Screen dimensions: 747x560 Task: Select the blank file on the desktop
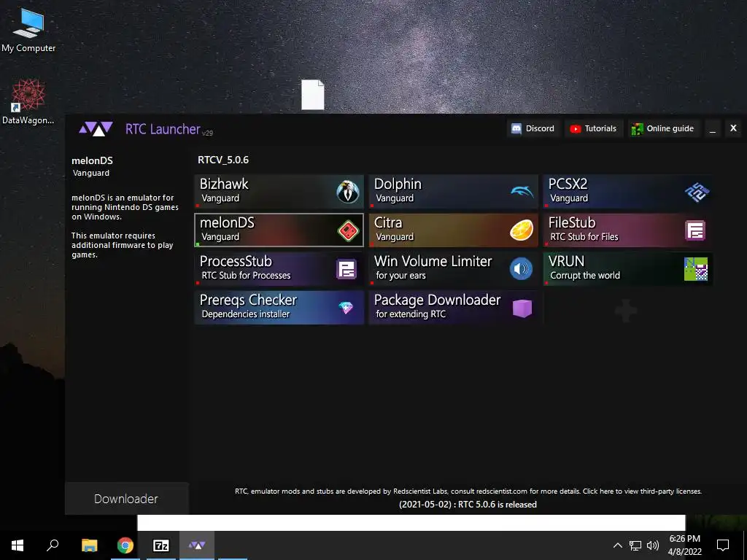[x=313, y=95]
